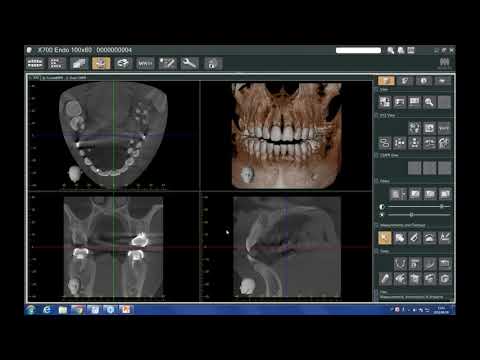The width and height of the screenshot is (480, 360).
Task: Click the circular G-shaped icon in Tools section
Action: click(x=444, y=279)
